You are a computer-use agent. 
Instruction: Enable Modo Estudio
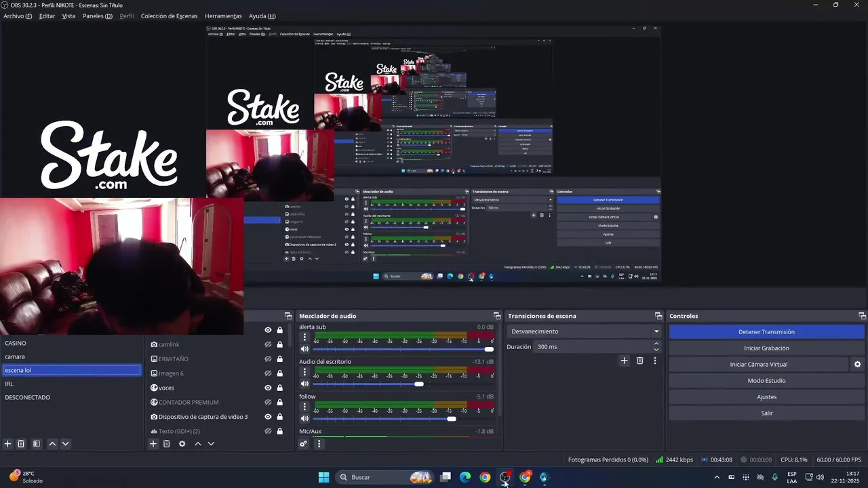coord(766,380)
